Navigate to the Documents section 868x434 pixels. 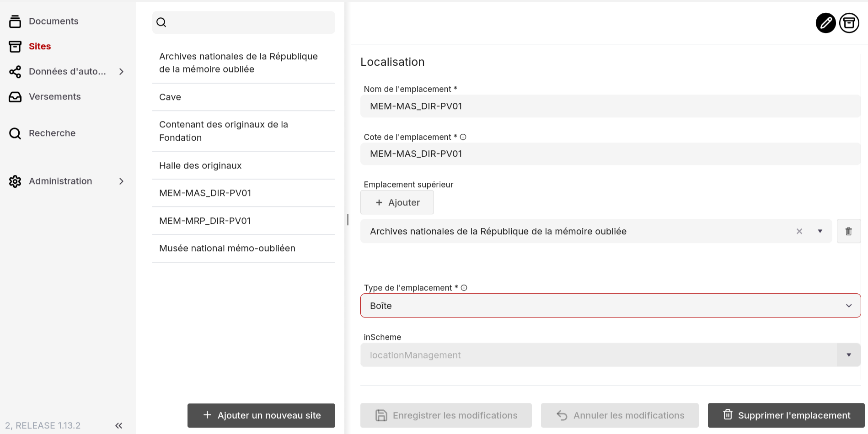pyautogui.click(x=53, y=21)
